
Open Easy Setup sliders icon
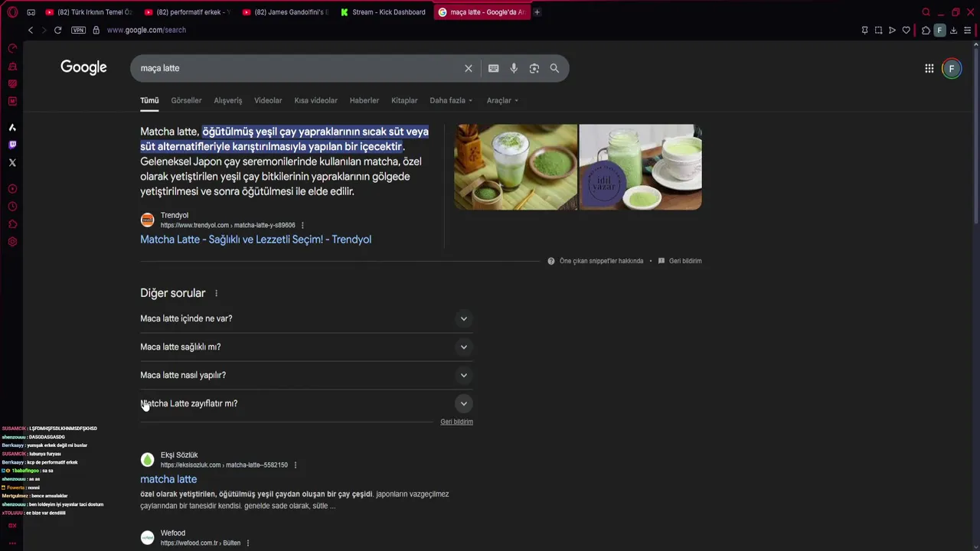(x=968, y=30)
